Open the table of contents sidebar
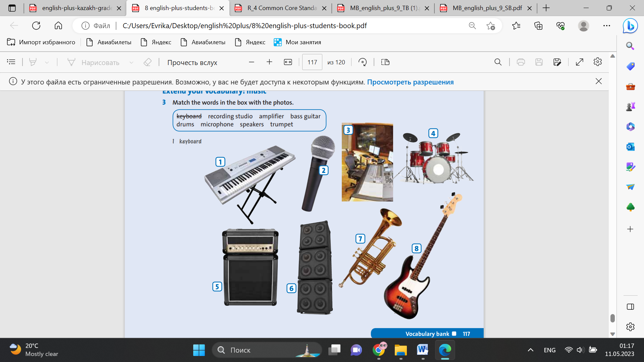This screenshot has height=362, width=644. coord(11,62)
